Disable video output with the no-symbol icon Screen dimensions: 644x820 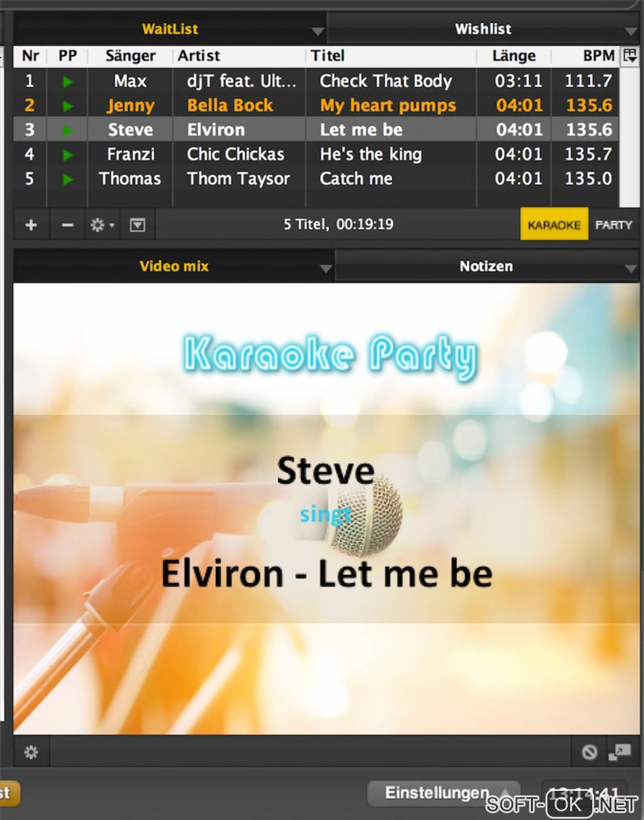click(x=590, y=752)
